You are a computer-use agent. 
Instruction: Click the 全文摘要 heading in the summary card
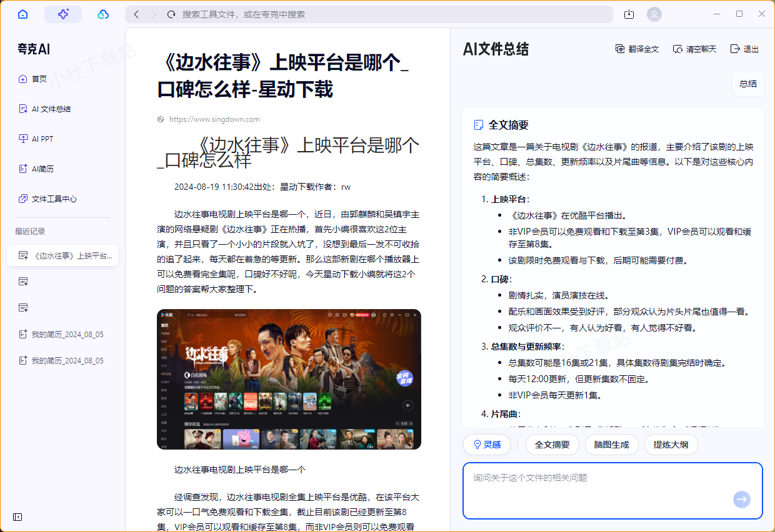(508, 125)
